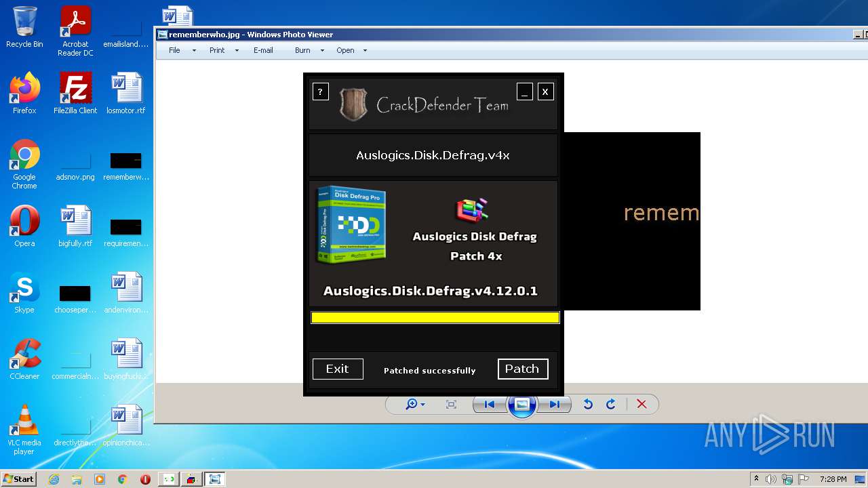Open Google Chrome desktop shortcut
The image size is (868, 488).
[24, 164]
